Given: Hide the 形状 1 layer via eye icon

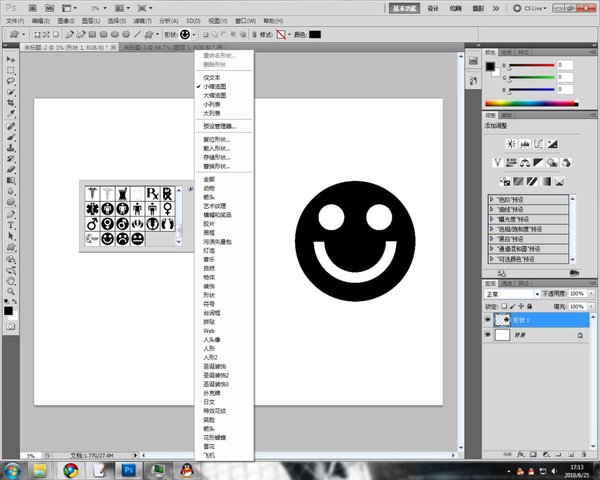Looking at the screenshot, I should tap(490, 321).
